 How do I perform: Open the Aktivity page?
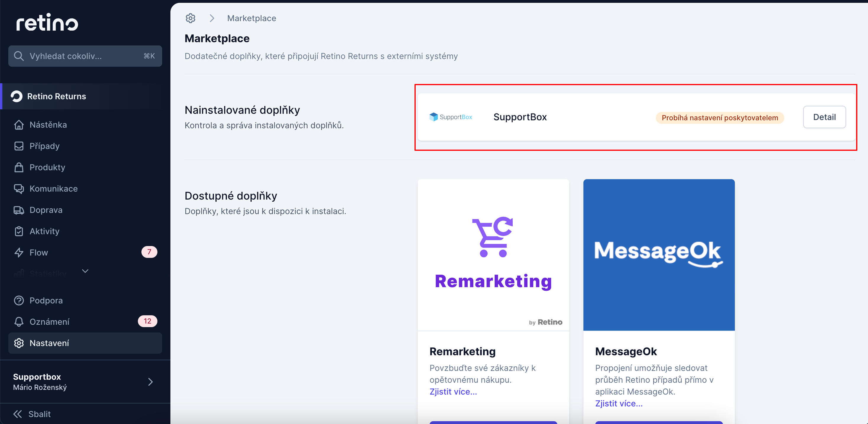85,231
